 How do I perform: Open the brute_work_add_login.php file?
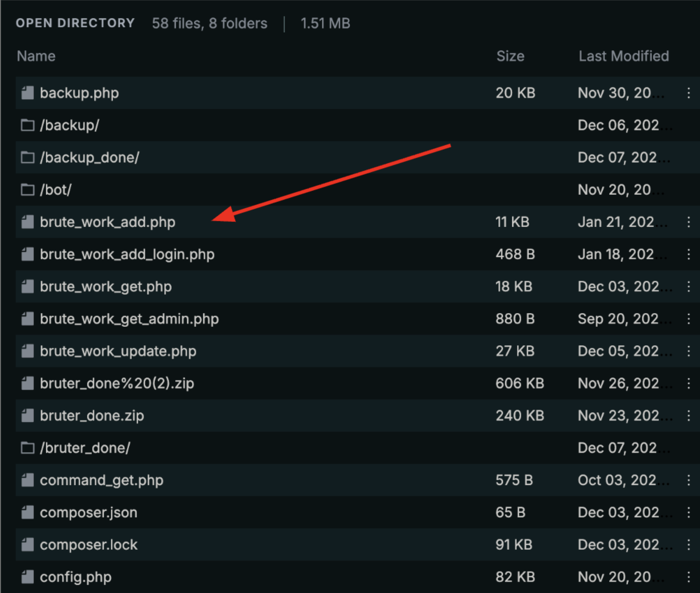127,254
